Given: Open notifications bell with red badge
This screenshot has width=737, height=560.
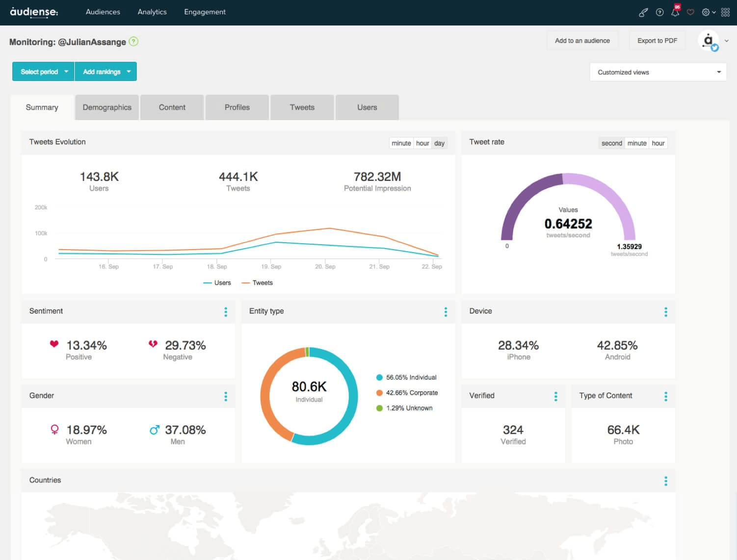Looking at the screenshot, I should pos(675,12).
